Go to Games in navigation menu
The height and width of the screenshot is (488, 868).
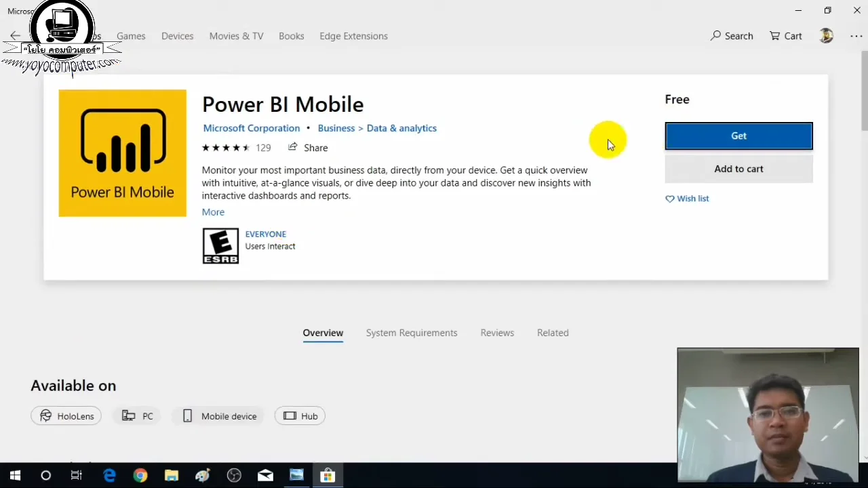coord(131,36)
